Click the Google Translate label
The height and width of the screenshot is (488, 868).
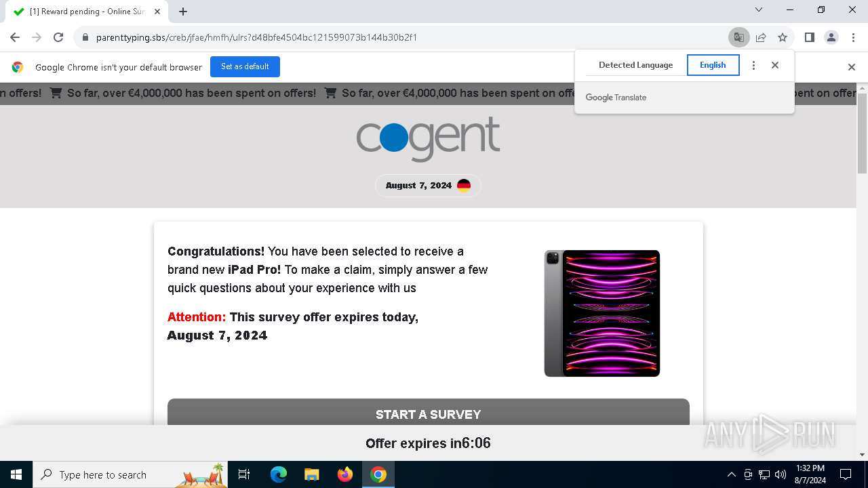[616, 98]
